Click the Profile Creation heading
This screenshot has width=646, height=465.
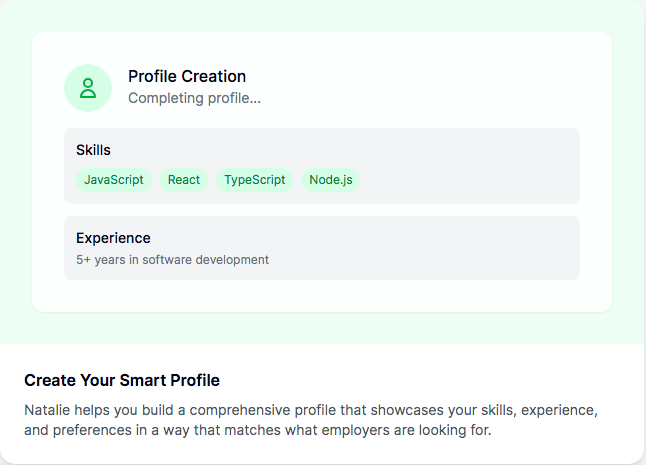[187, 76]
